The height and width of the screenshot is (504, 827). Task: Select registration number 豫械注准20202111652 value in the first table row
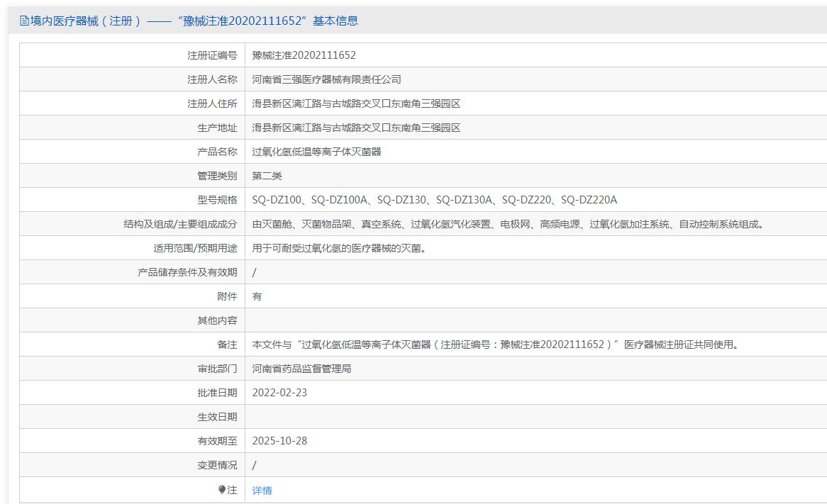[x=304, y=55]
